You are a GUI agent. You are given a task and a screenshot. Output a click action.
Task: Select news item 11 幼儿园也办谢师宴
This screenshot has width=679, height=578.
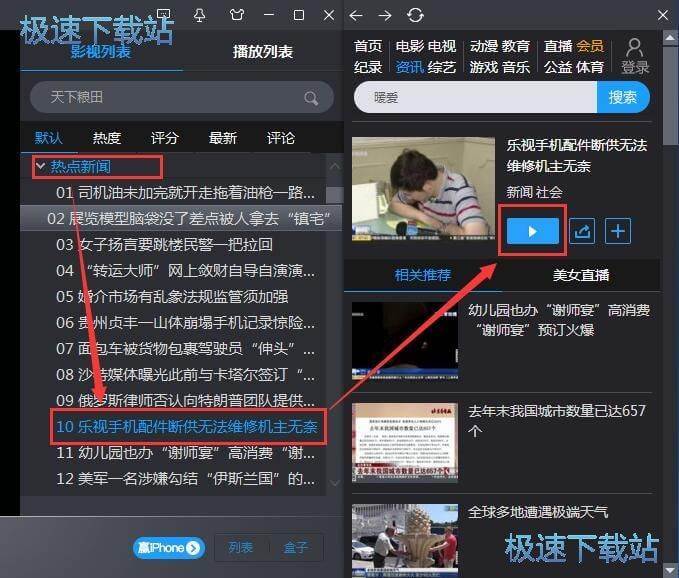tap(185, 452)
